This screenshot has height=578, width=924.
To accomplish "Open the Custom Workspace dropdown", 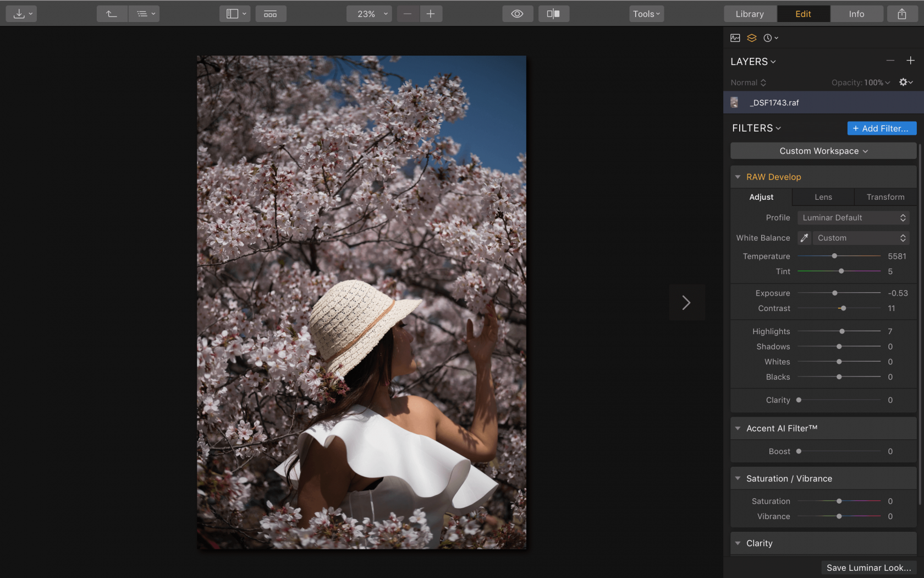I will point(823,151).
